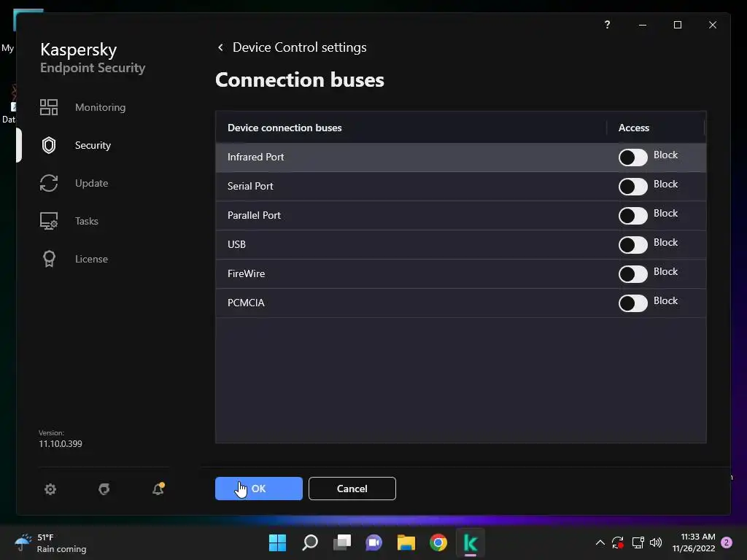Screen dimensions: 747x560
Task: Click the Device connection buses column header
Action: click(x=285, y=128)
